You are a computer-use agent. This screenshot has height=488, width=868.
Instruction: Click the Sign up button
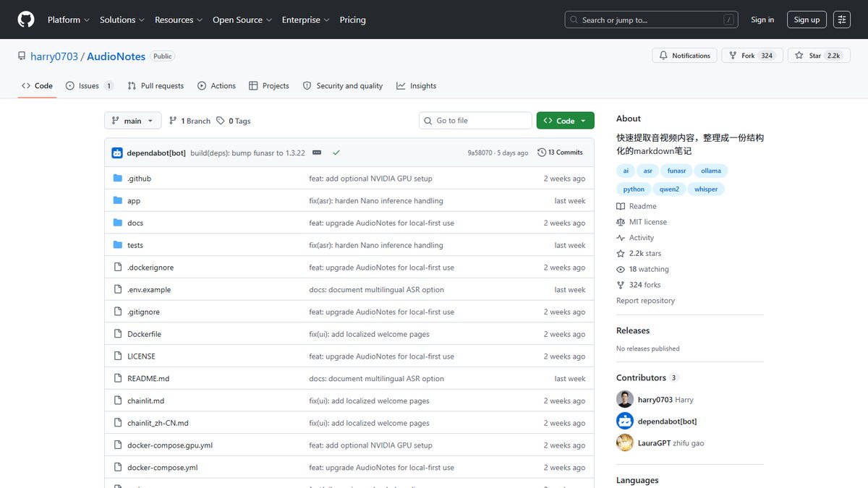[x=807, y=20]
